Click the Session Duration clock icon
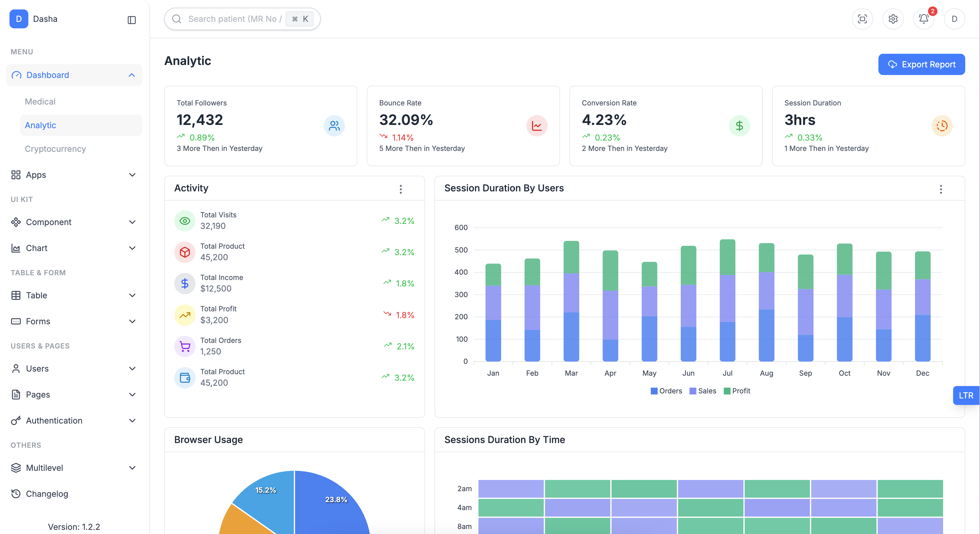 click(942, 126)
